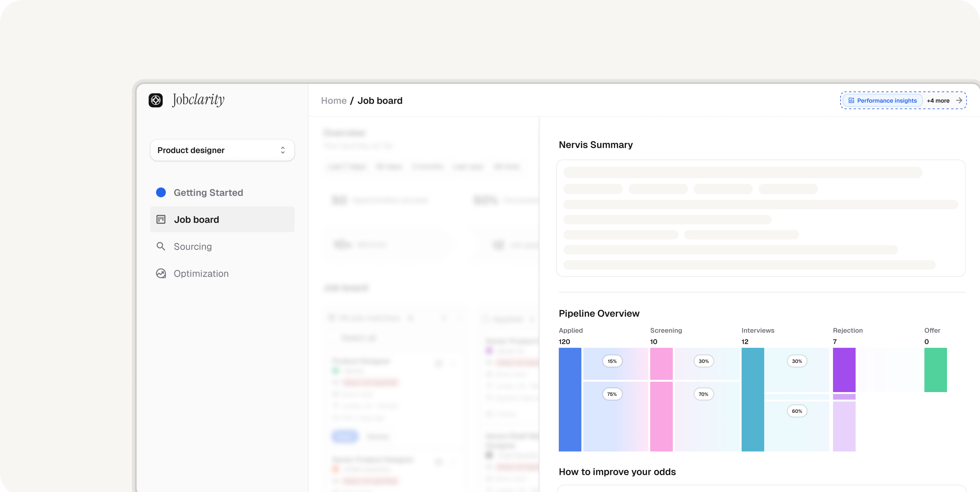Click the Jobclarity logo icon
Image resolution: width=980 pixels, height=492 pixels.
pos(156,100)
